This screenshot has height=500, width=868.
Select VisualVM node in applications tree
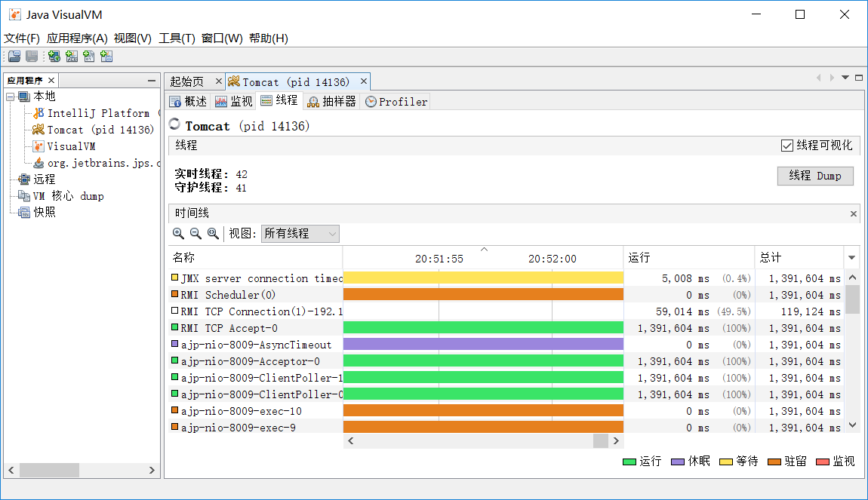pyautogui.click(x=71, y=146)
